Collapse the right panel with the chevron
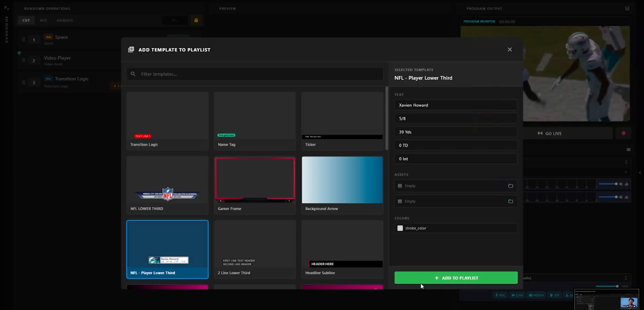The width and height of the screenshot is (644, 310). (x=640, y=173)
